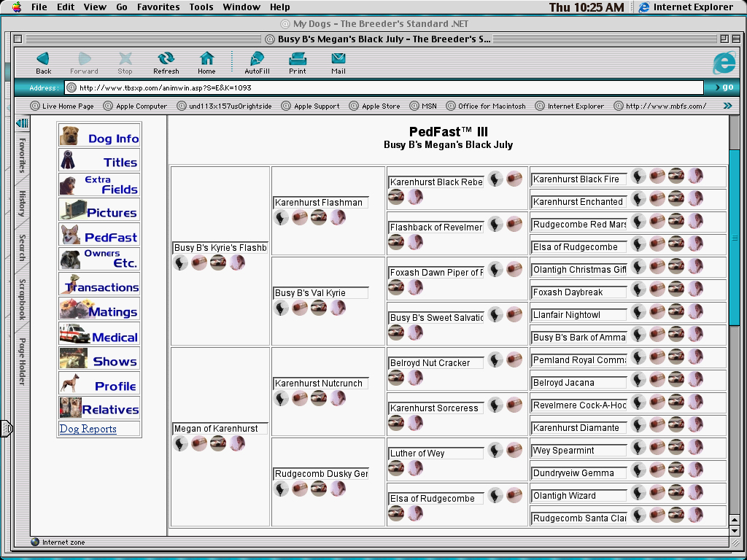The image size is (747, 560).
Task: Open the Dog Info section
Action: point(99,137)
